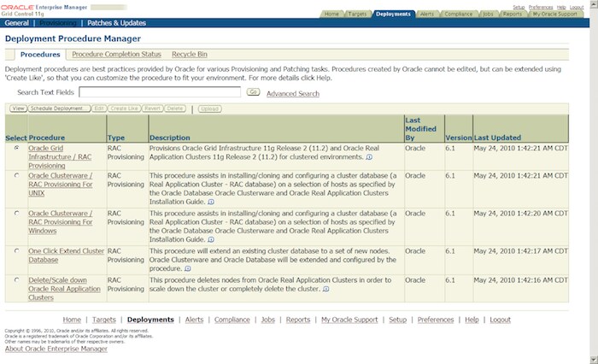This screenshot has width=598, height=364.
Task: Open the Recycle Bin tab
Action: point(190,54)
